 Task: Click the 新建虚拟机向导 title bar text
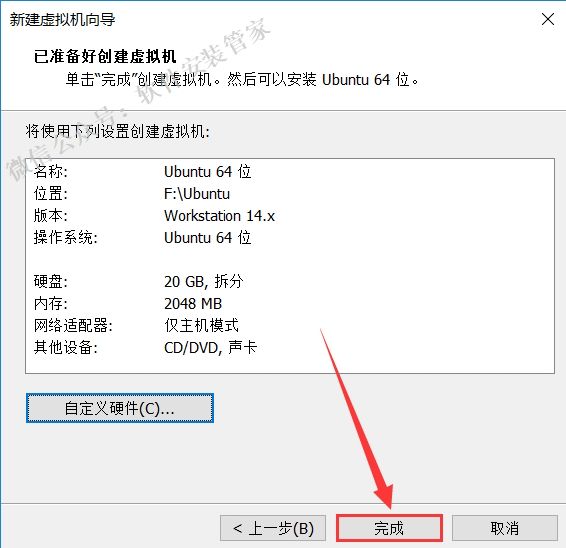tap(62, 19)
